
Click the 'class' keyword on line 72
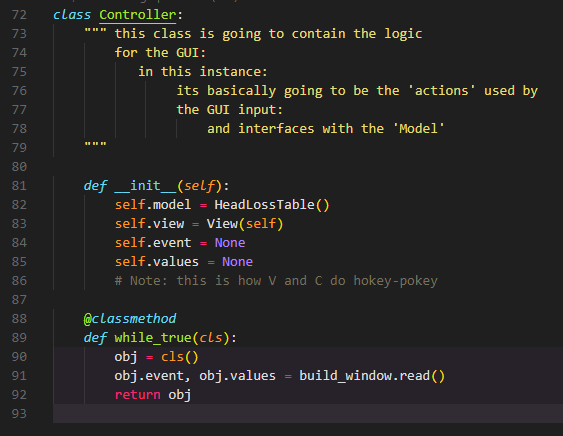(72, 15)
